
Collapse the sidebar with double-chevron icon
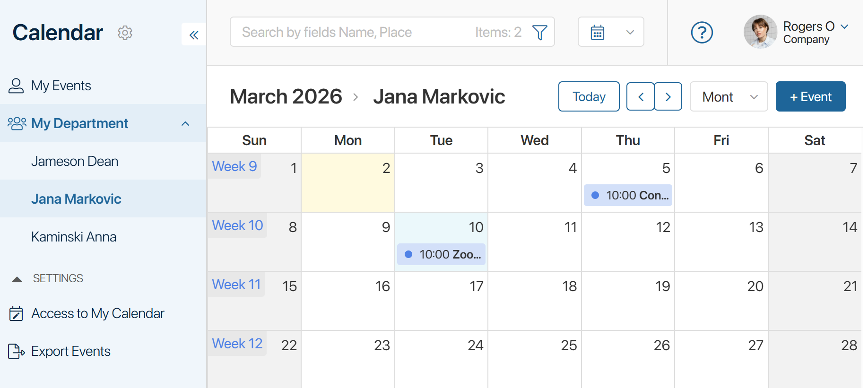(x=194, y=34)
